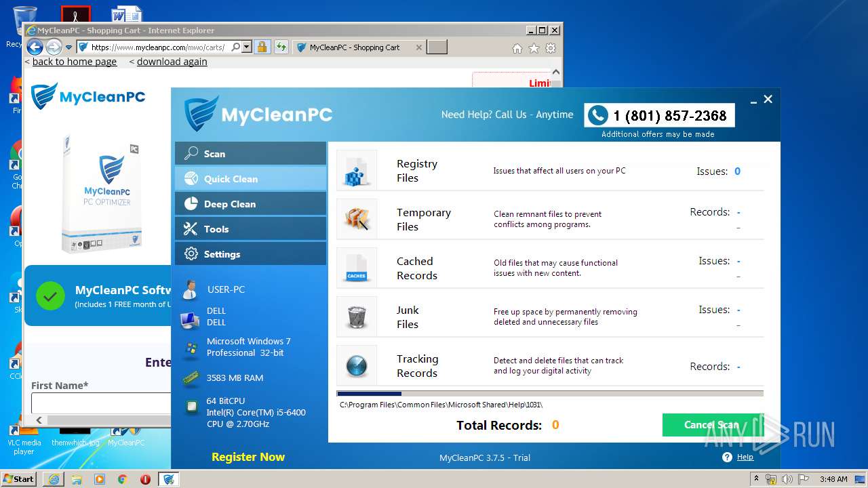Switch to the Deep Clean tab
Image resolution: width=868 pixels, height=488 pixels.
click(x=250, y=204)
